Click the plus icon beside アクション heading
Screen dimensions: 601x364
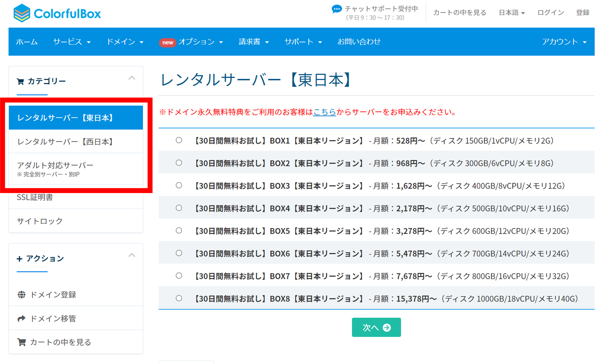(x=20, y=258)
